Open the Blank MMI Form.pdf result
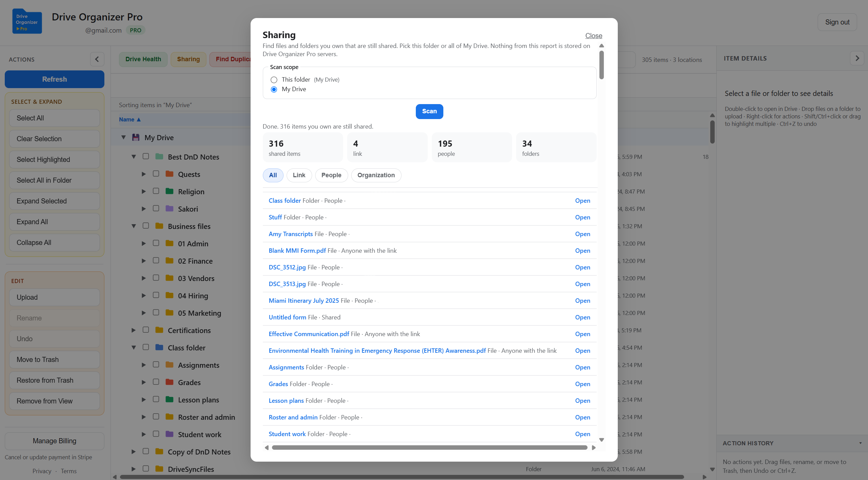 click(x=582, y=251)
